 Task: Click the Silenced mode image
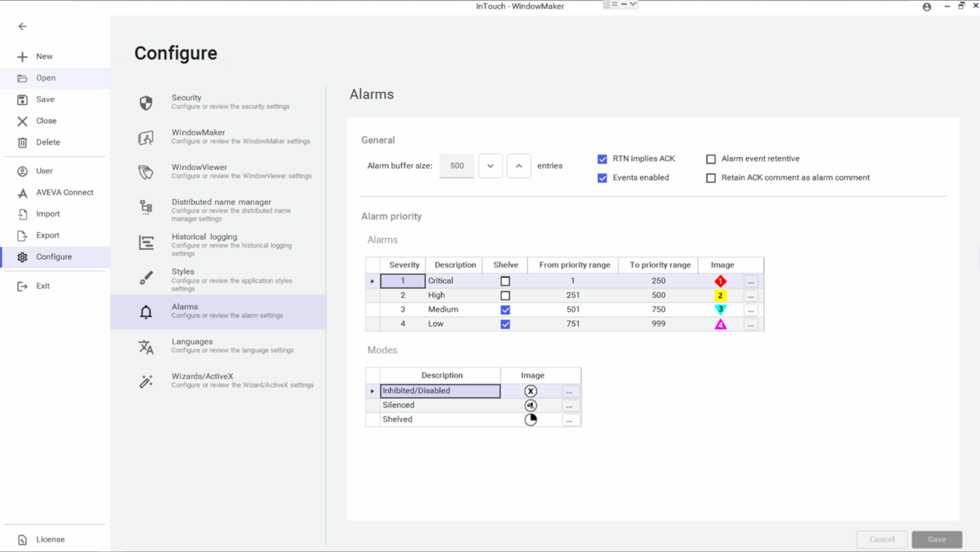[531, 406]
